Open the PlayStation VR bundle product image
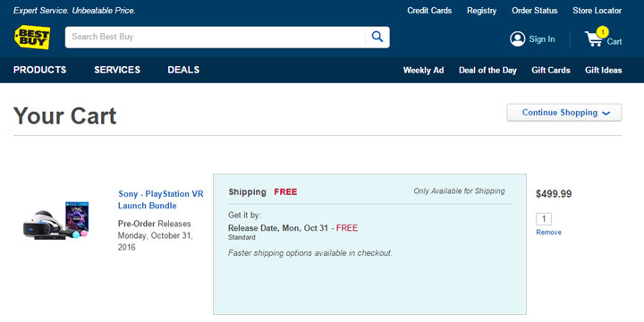This screenshot has height=322, width=644. pos(55,220)
